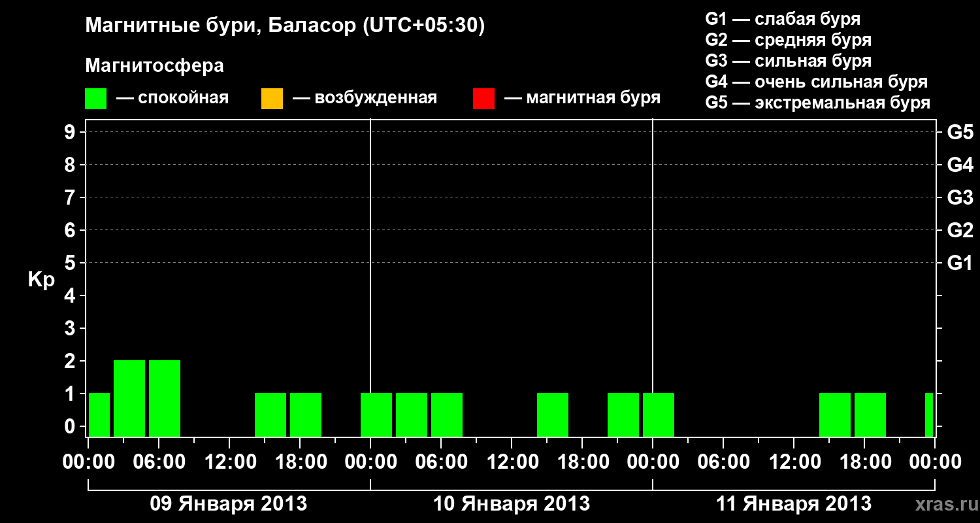The width and height of the screenshot is (980, 523).
Task: Click the 'G4 — очень сильная буря' legend text
Action: click(x=816, y=82)
